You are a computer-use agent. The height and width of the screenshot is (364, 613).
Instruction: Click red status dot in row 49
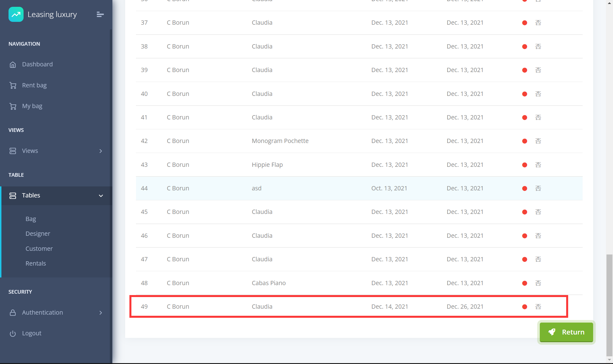coord(524,307)
